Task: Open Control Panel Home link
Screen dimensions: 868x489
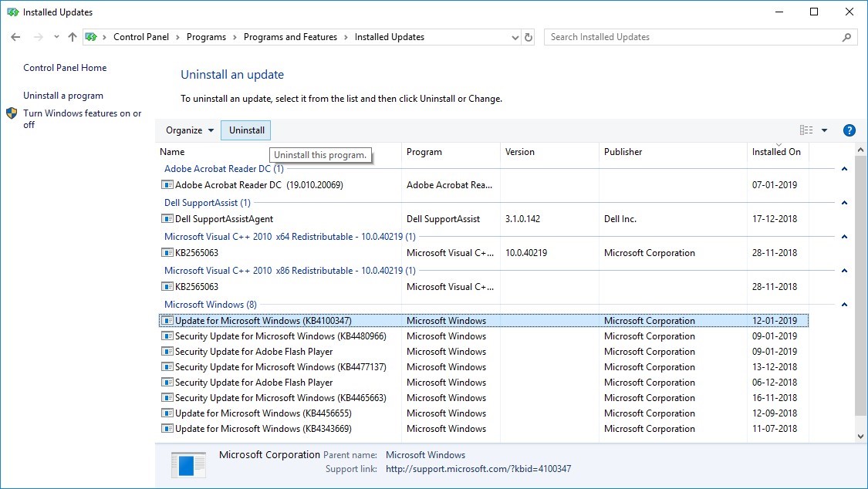Action: (x=65, y=68)
